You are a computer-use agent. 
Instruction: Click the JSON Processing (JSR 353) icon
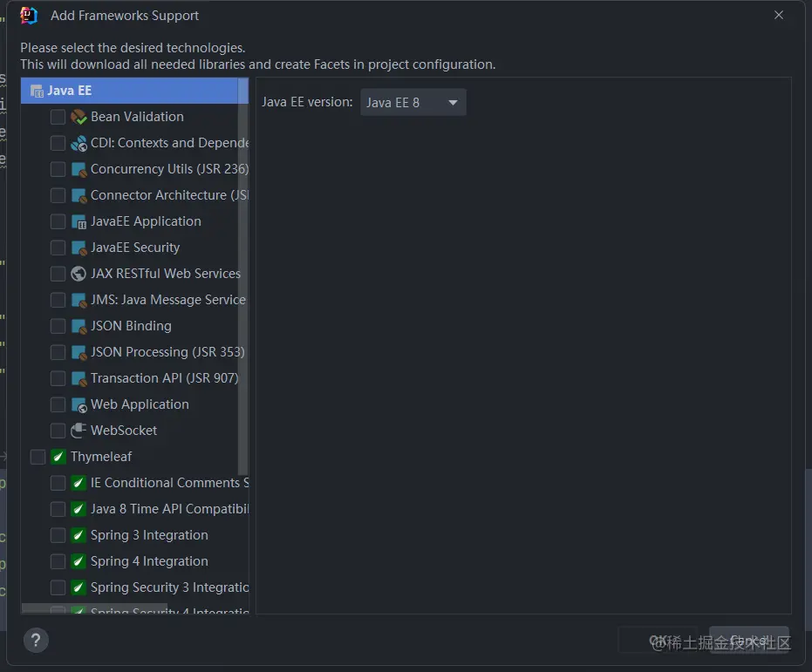coord(78,352)
